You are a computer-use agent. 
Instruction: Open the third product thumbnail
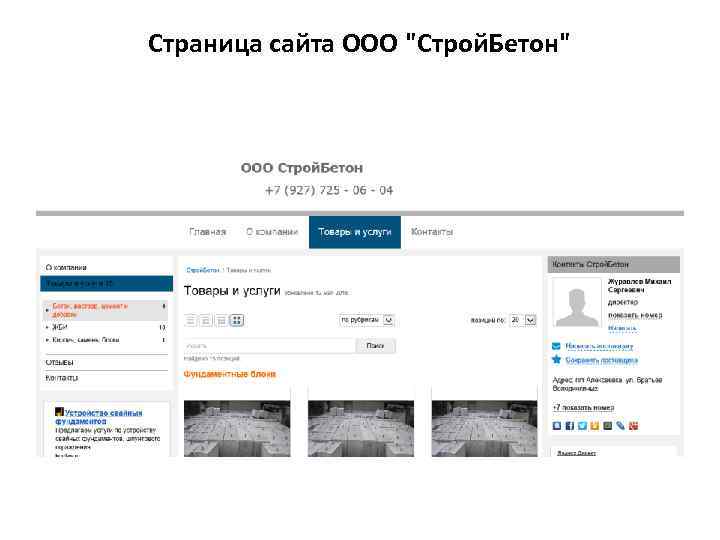pos(484,428)
